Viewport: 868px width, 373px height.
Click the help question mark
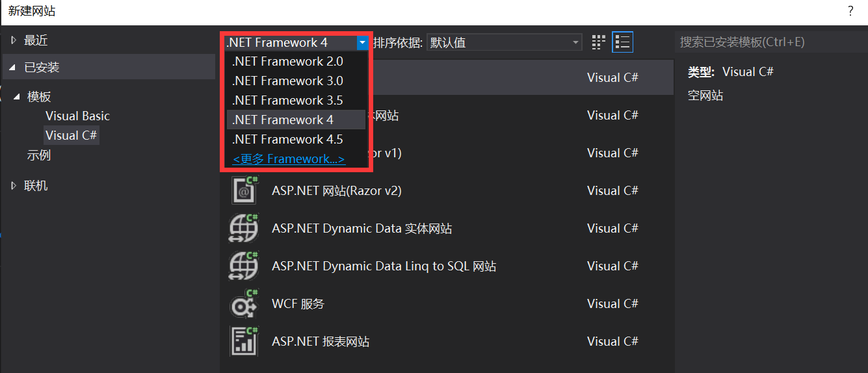pyautogui.click(x=850, y=11)
